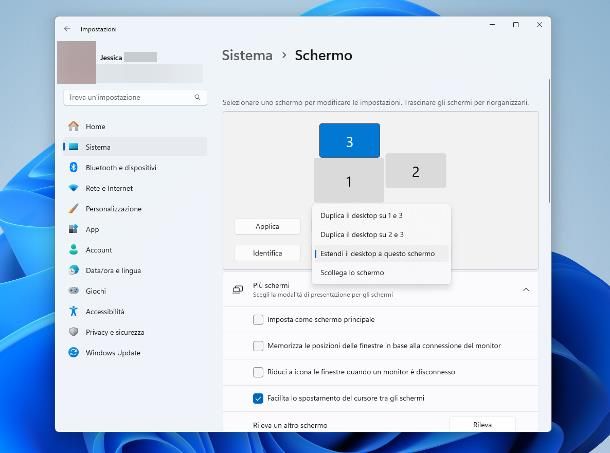
Task: Click the Applica button
Action: point(267,226)
